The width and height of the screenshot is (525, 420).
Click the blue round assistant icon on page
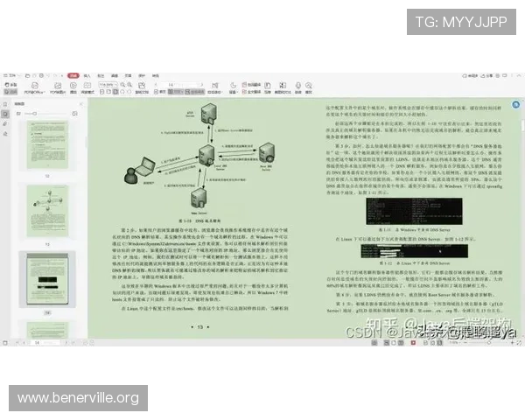click(516, 104)
